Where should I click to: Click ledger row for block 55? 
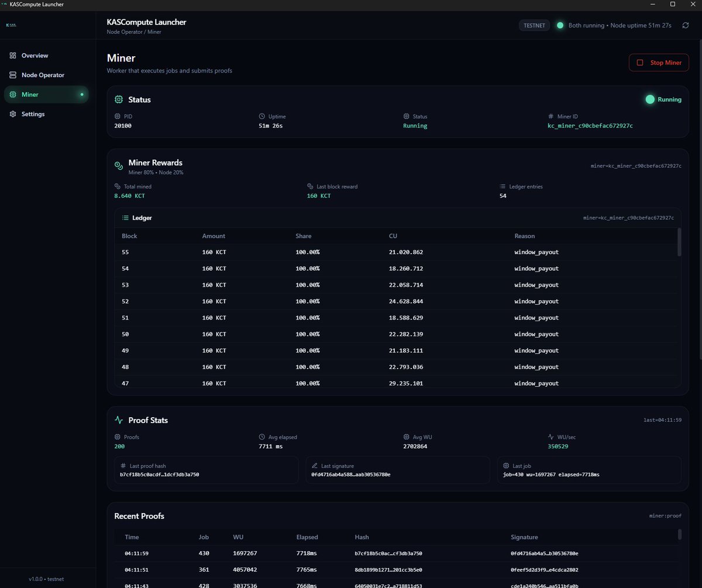(395, 252)
